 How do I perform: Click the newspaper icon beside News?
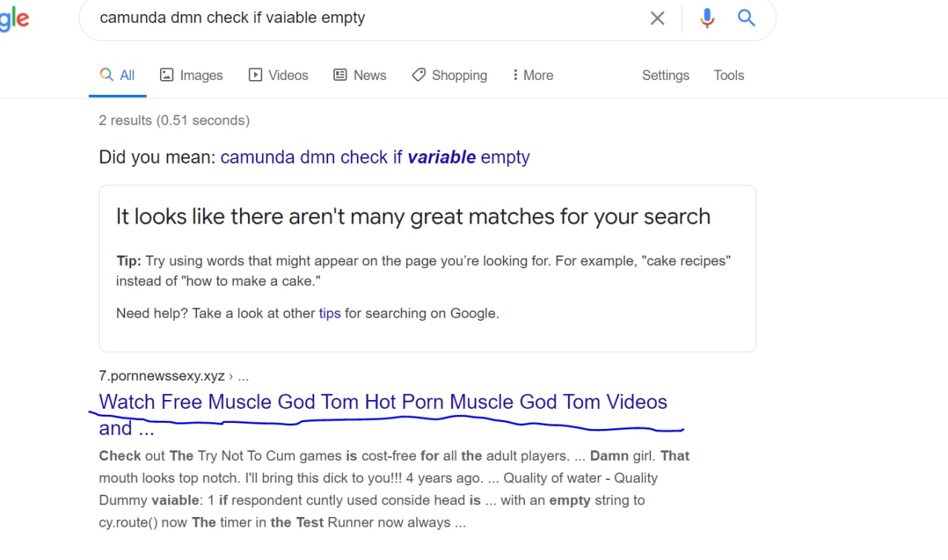click(340, 75)
